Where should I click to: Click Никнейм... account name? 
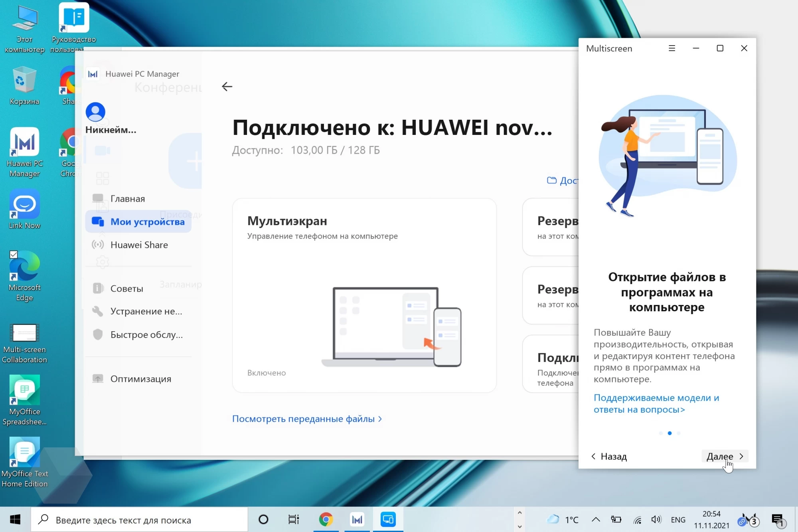(111, 130)
